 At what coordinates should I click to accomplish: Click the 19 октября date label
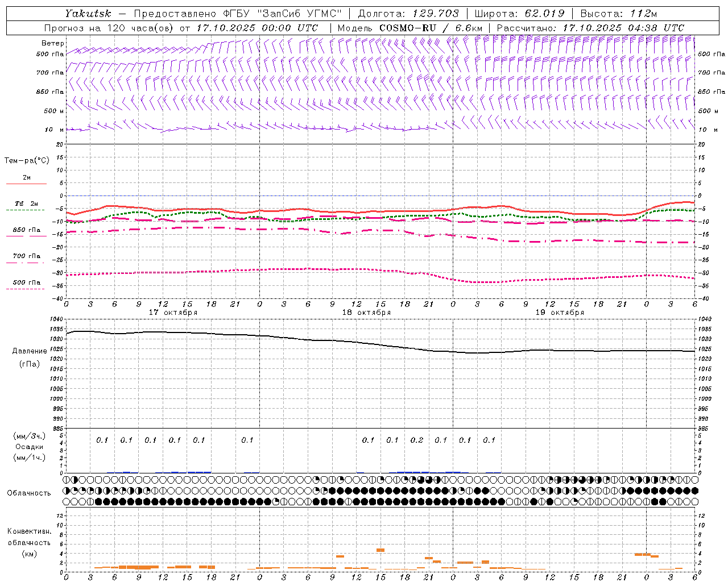pos(560,313)
